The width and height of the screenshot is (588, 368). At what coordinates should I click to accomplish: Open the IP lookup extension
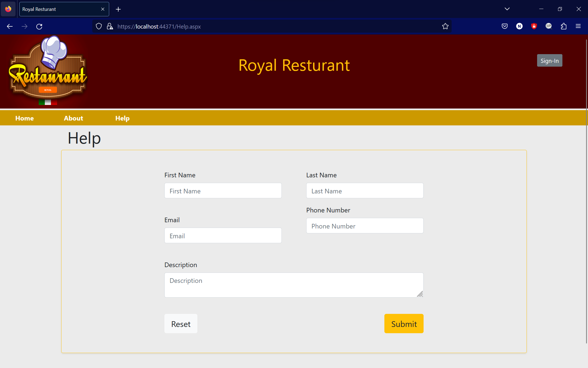549,26
